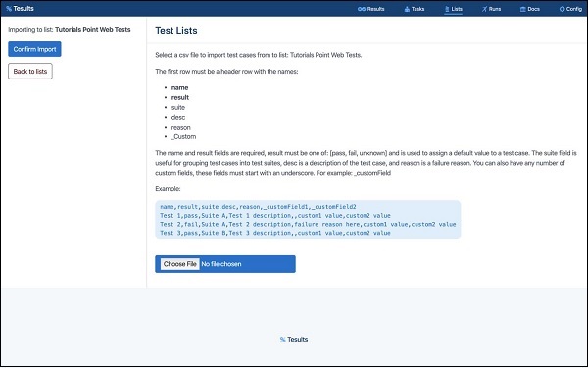Go to the Runs tab label
Viewport: 588px width, 368px height.
coord(495,9)
